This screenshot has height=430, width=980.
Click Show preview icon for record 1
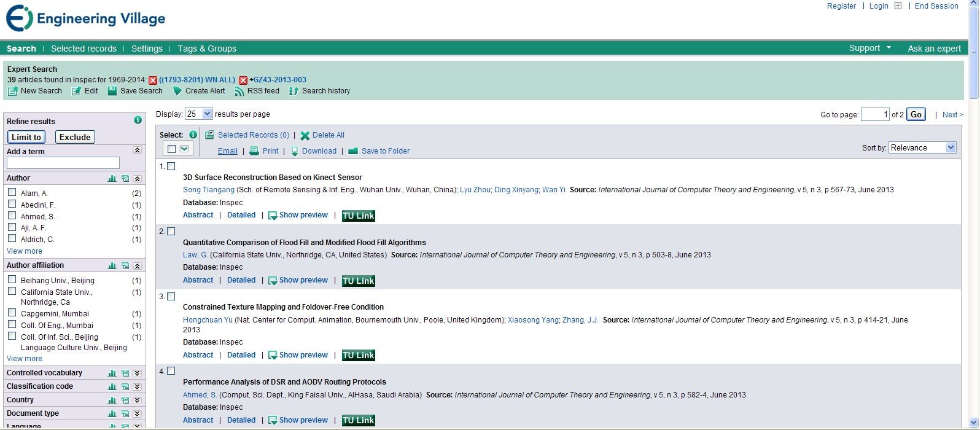pyautogui.click(x=273, y=216)
